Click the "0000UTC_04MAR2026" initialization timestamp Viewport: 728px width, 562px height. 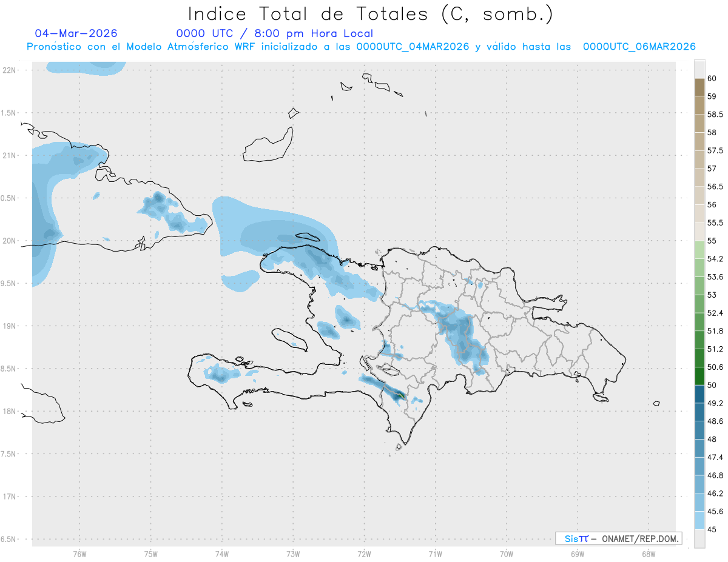[413, 47]
